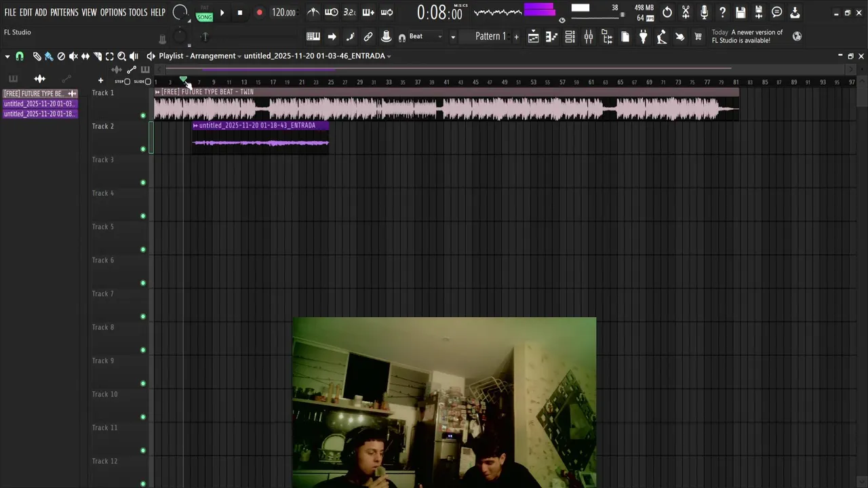868x488 pixels.
Task: Play the song
Action: coord(222,12)
